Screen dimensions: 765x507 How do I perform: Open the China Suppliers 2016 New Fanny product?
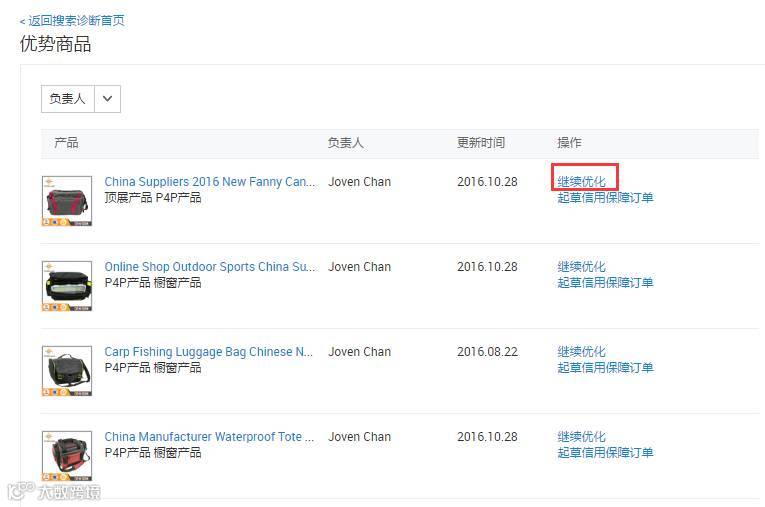pos(210,182)
